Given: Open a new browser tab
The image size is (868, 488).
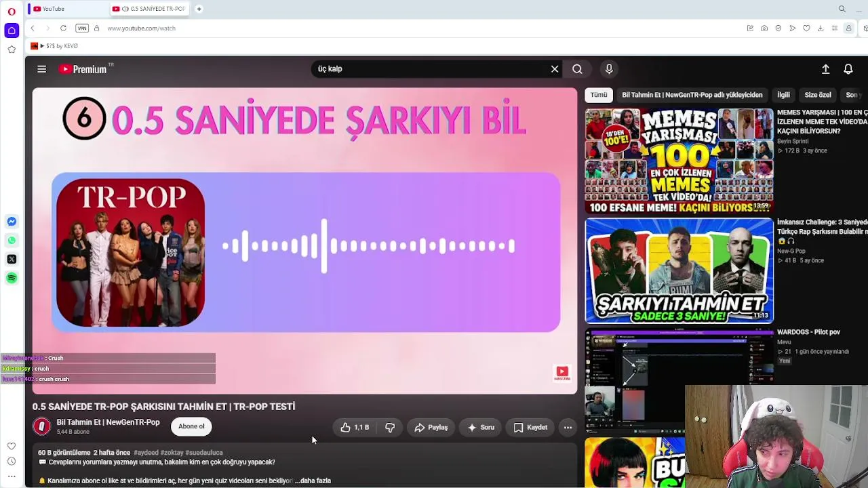Looking at the screenshot, I should pos(199,9).
